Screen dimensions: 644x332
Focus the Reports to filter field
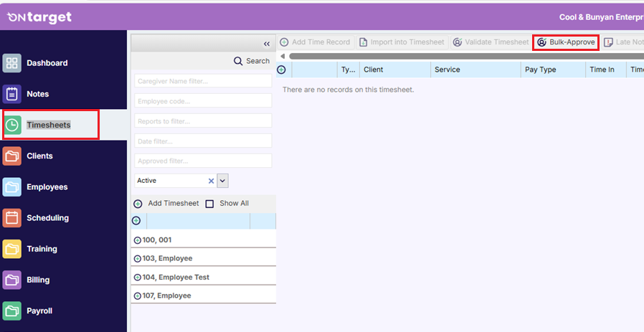203,120
